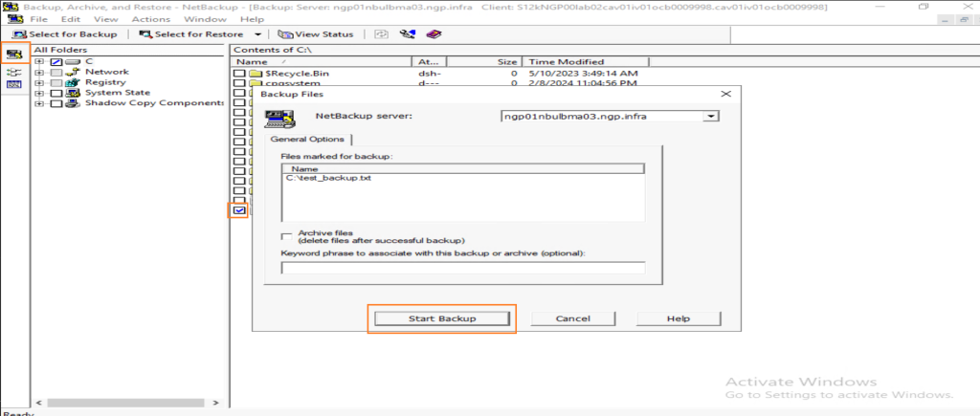
Task: Open the NetBackup server dropdown
Action: [710, 116]
